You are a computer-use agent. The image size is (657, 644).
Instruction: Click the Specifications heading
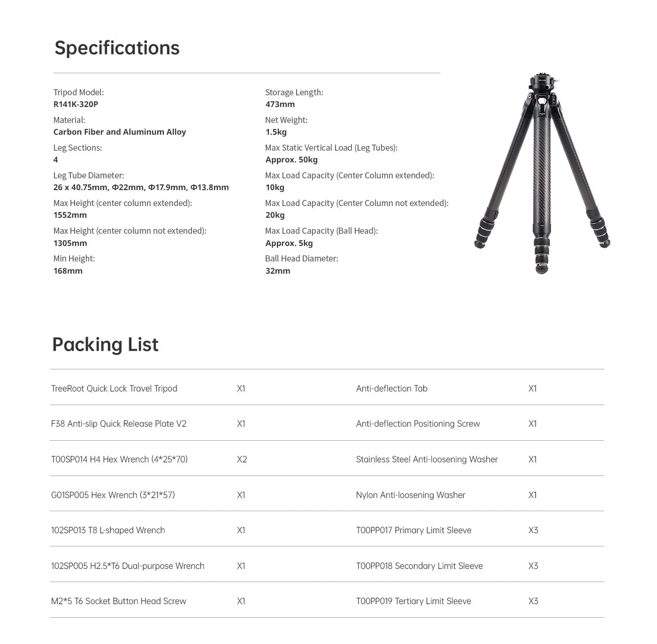(x=117, y=48)
